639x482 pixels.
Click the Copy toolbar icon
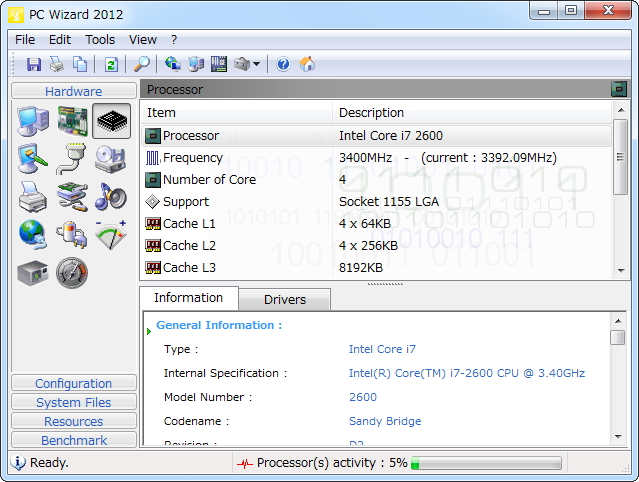point(80,64)
